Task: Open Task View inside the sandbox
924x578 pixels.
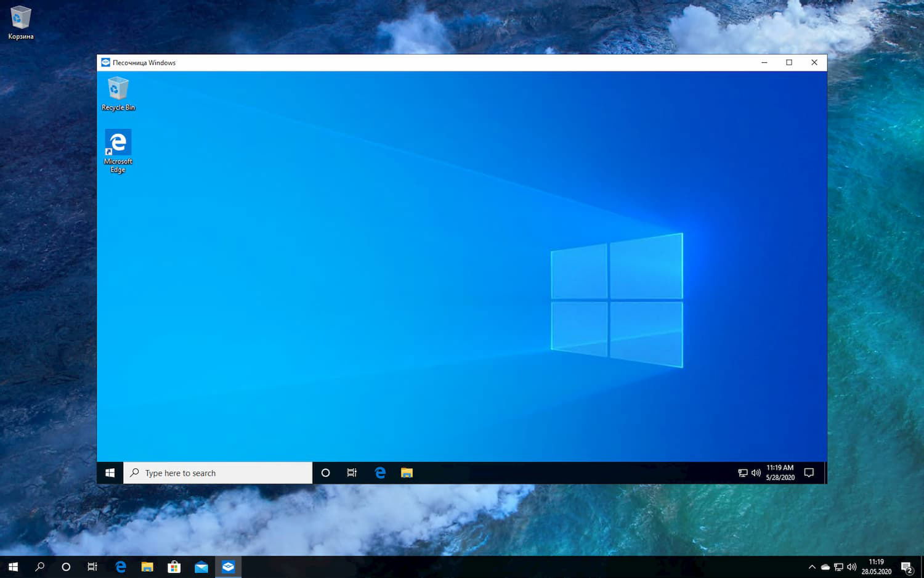Action: pyautogui.click(x=352, y=473)
